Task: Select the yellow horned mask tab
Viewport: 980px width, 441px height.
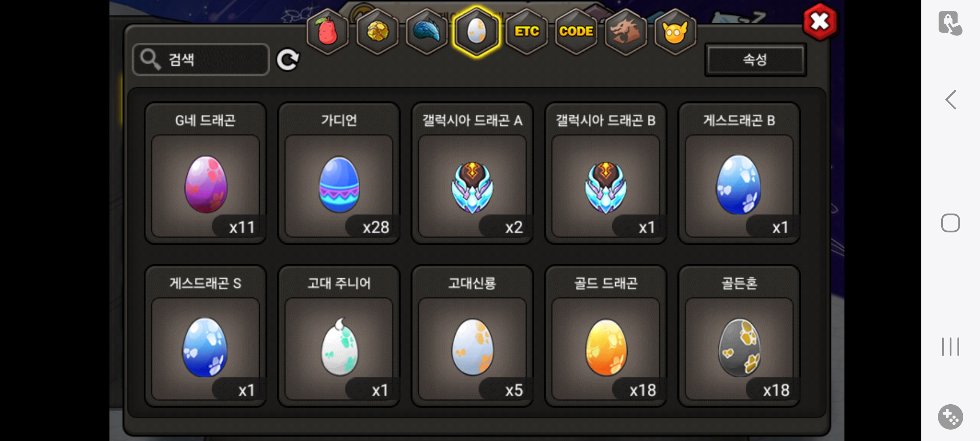Action: (675, 32)
